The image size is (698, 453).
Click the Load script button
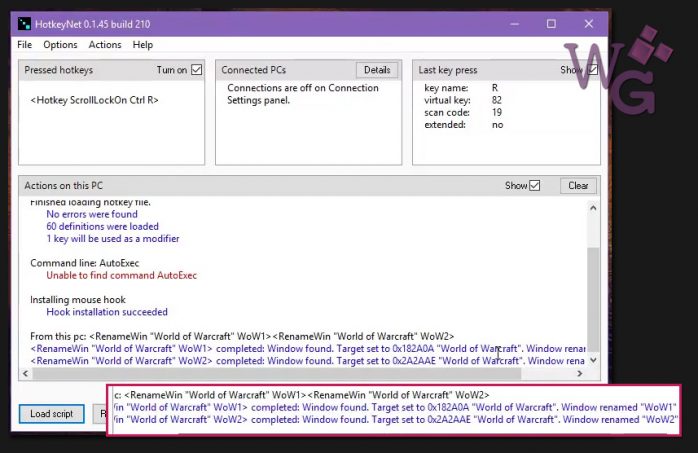[51, 413]
